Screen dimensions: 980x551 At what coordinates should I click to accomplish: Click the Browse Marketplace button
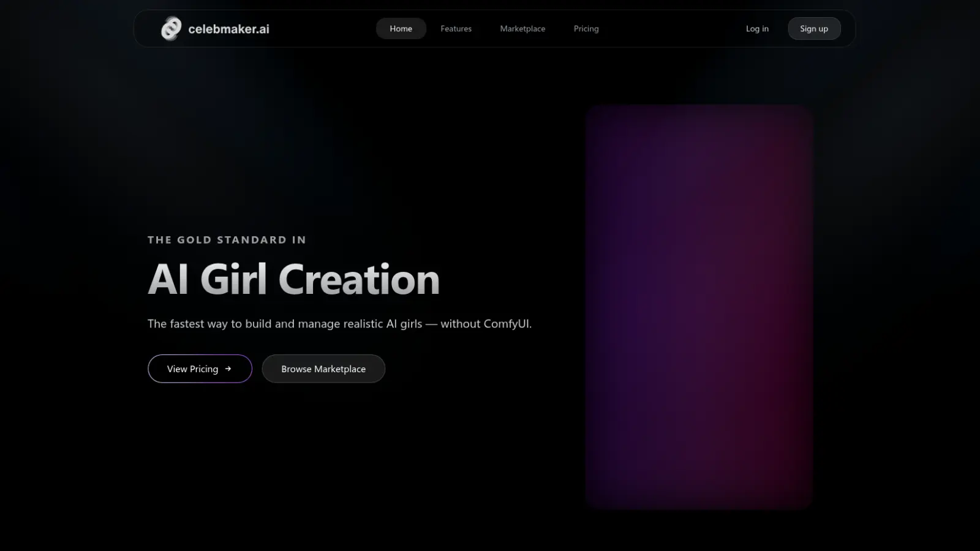point(323,369)
